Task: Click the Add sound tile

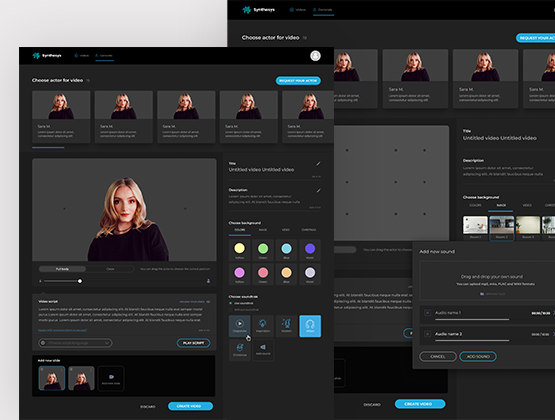Action: (x=263, y=350)
